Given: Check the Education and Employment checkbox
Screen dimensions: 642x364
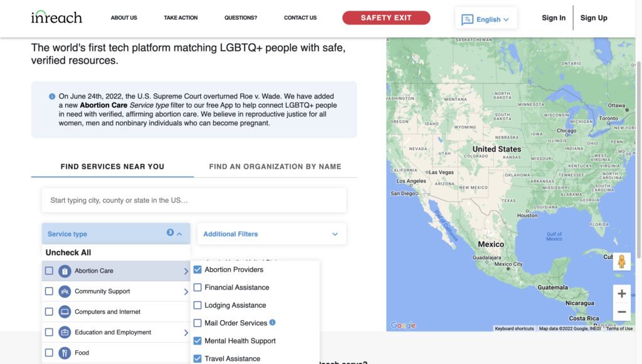Looking at the screenshot, I should [x=49, y=332].
